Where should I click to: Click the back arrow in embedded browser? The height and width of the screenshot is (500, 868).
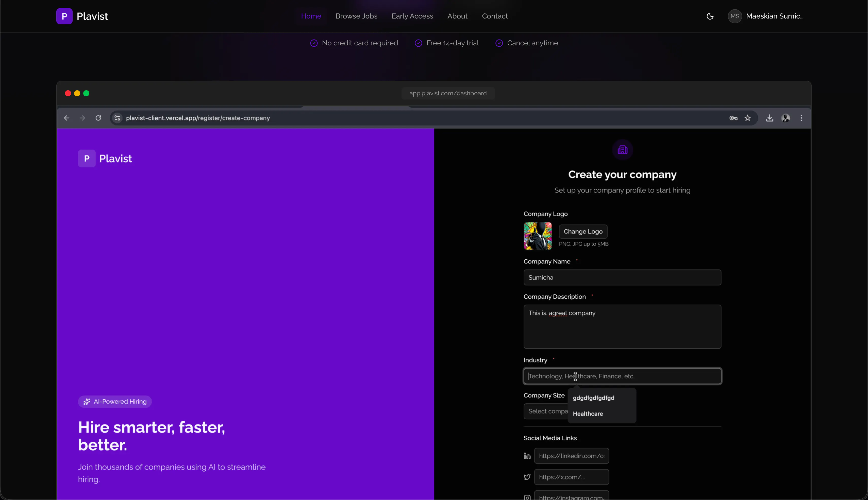coord(67,118)
